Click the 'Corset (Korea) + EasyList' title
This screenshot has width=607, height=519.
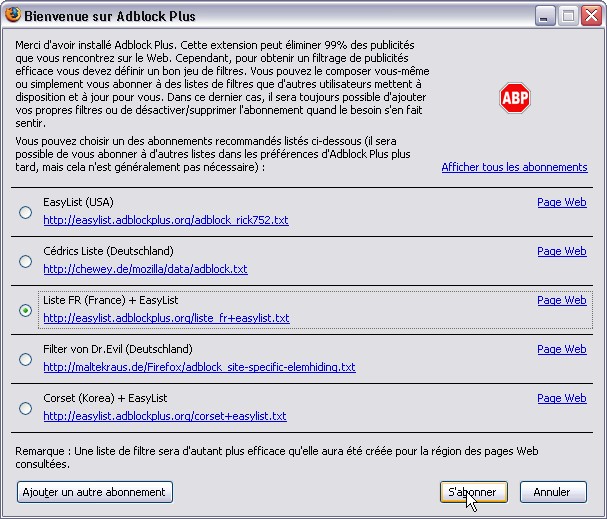click(x=105, y=398)
